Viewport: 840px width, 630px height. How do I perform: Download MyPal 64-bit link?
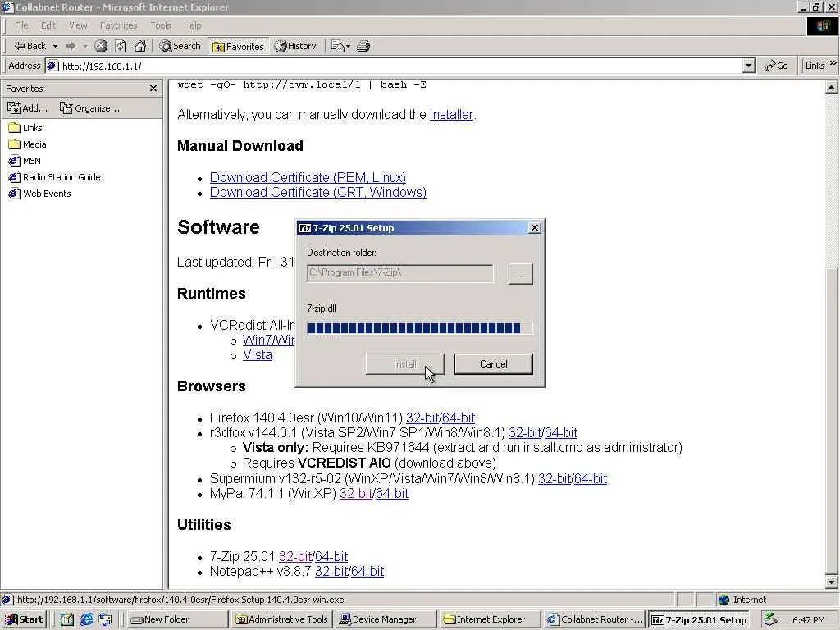(x=392, y=494)
